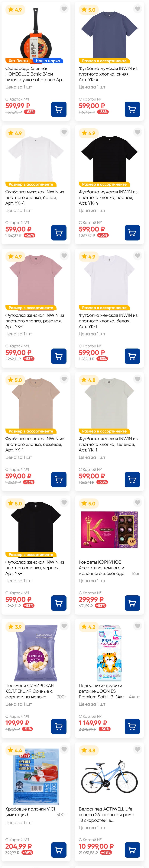
Task: Open the green women's t-shirt product image
Action: pyautogui.click(x=109, y=404)
